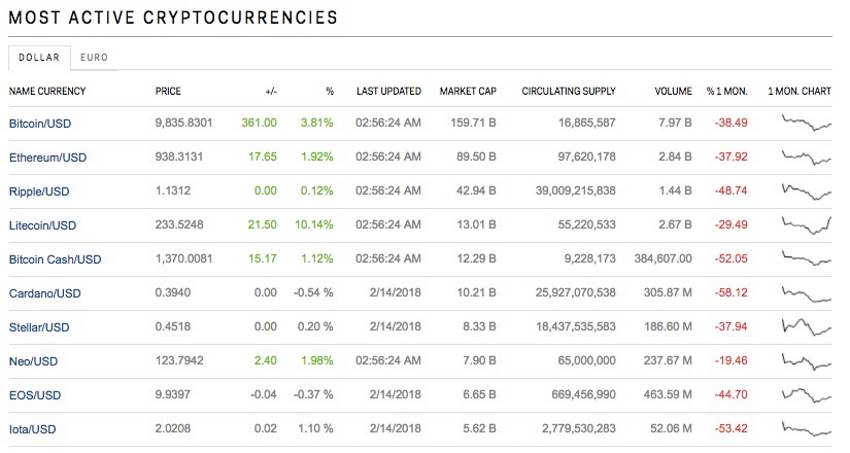Open the Litecoin/USD page
The image size is (850, 453).
pyautogui.click(x=43, y=226)
